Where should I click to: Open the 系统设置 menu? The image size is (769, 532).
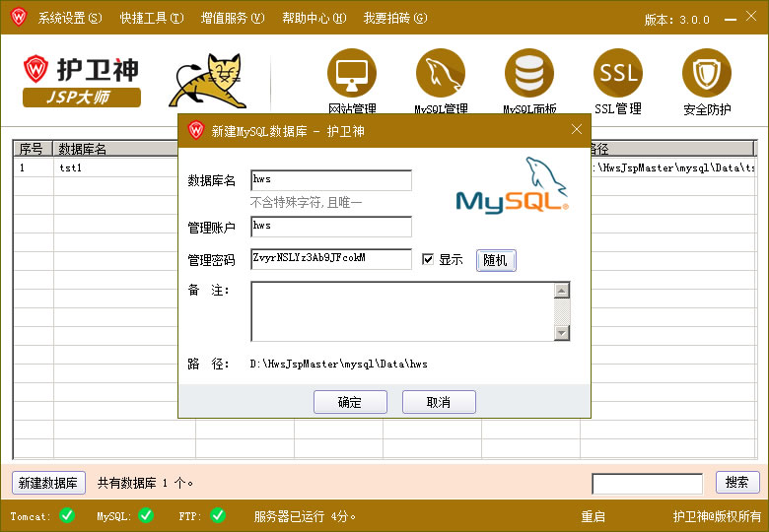[x=70, y=18]
